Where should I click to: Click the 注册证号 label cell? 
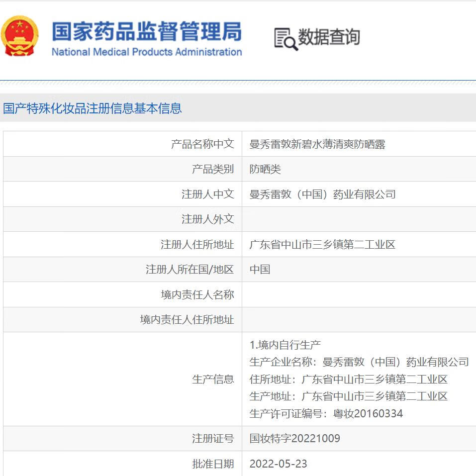[x=214, y=439]
